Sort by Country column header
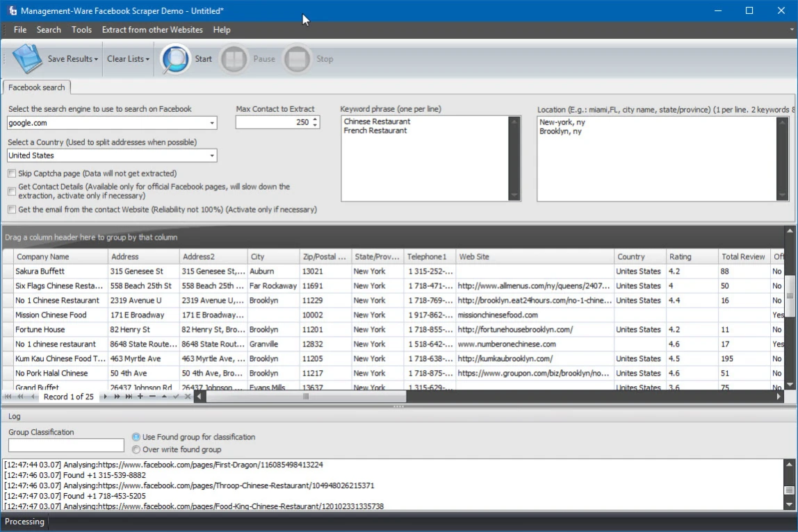Screen dimensions: 798x532 (640, 257)
